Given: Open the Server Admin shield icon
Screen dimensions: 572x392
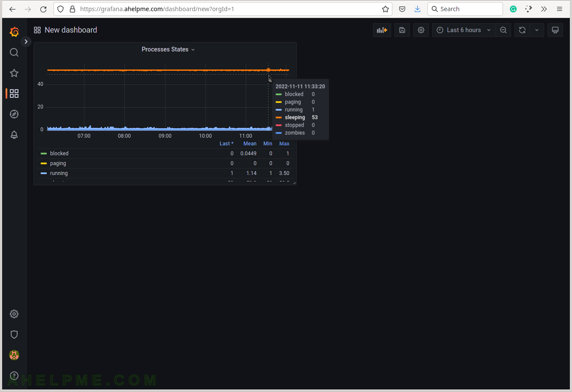Looking at the screenshot, I should click(14, 335).
